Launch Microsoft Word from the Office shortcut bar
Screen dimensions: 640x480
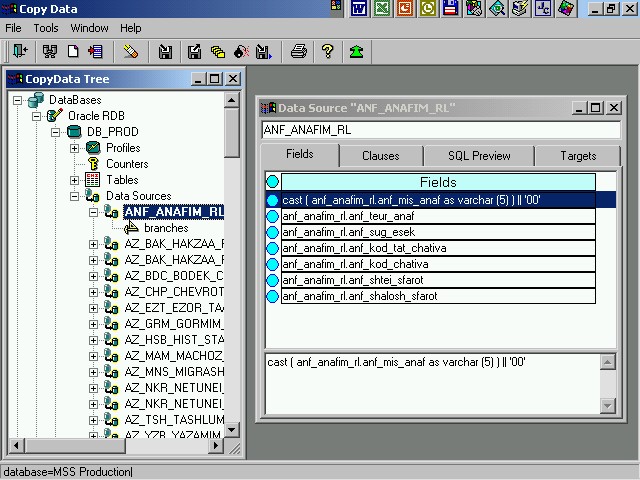tap(359, 9)
